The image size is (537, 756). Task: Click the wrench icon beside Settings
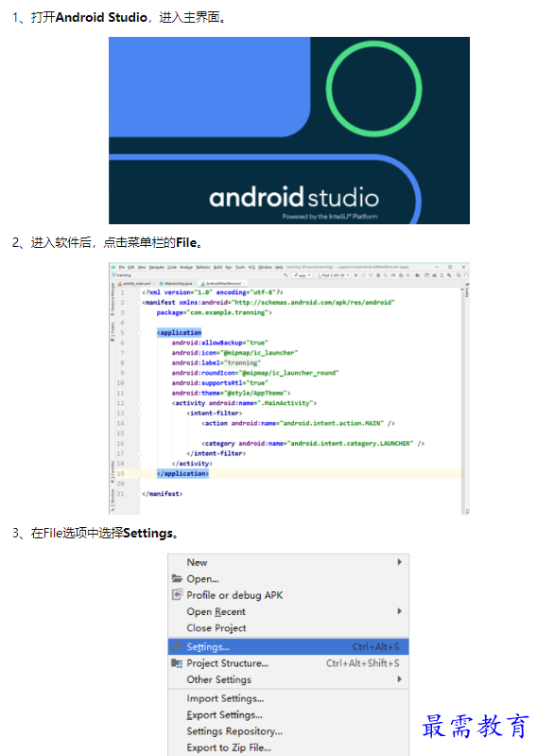coord(177,646)
